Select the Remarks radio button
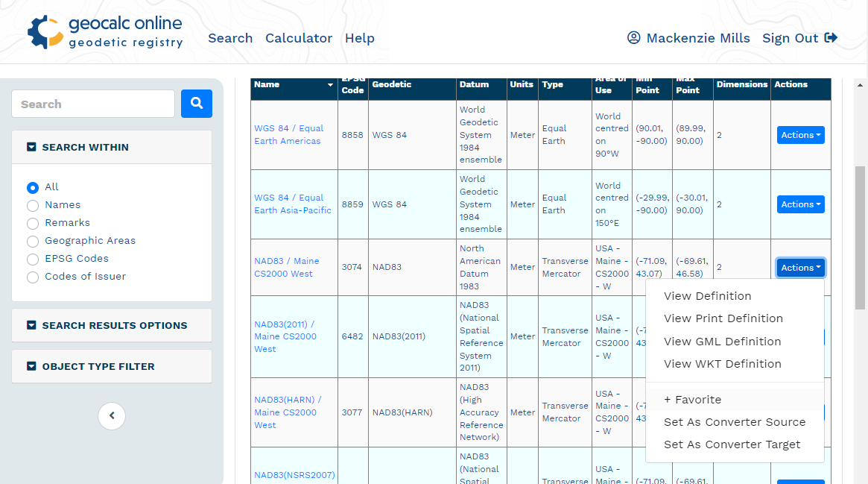868x484 pixels. (x=33, y=223)
